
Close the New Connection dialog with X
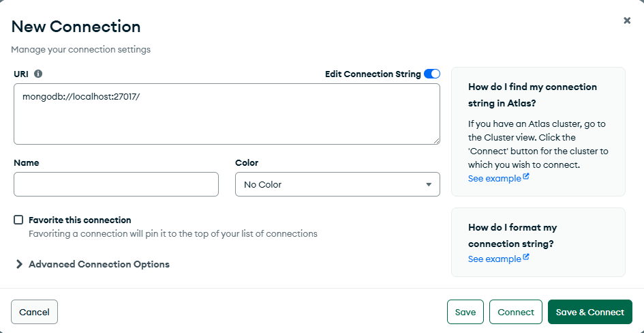click(627, 20)
